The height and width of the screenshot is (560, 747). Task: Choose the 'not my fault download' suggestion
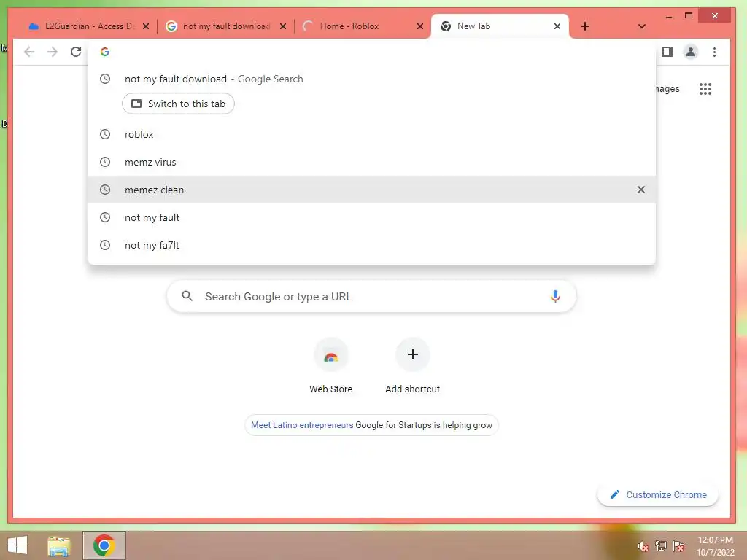(x=371, y=79)
